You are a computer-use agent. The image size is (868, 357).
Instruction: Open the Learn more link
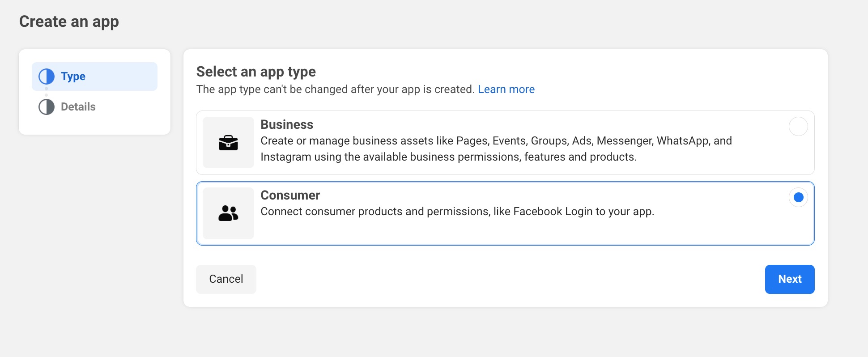(506, 89)
